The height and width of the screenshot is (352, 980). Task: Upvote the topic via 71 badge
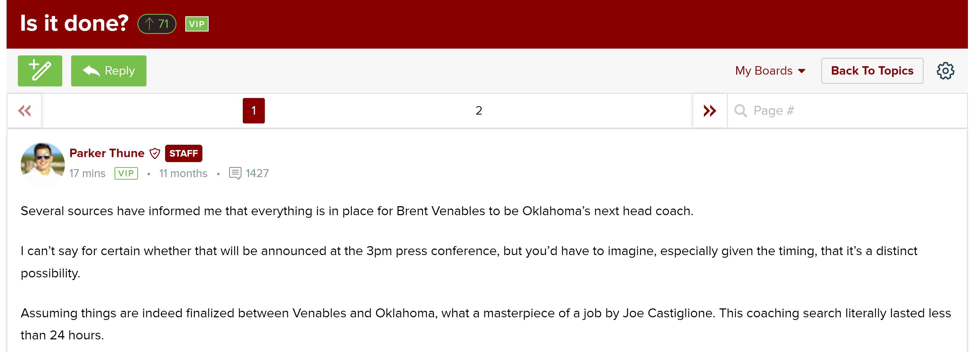[157, 24]
